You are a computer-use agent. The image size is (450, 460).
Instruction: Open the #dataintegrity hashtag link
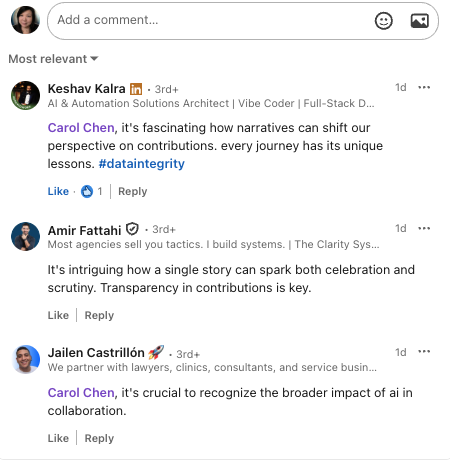click(x=142, y=164)
